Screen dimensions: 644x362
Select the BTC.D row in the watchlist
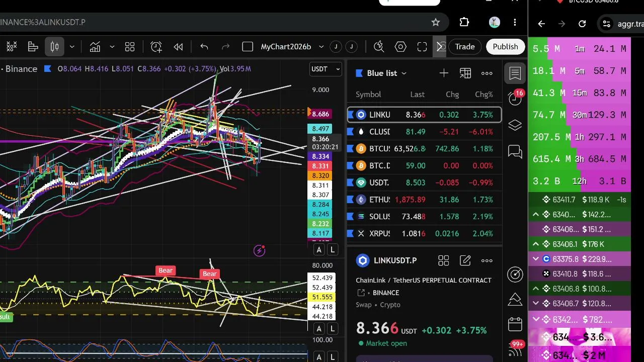point(425,165)
